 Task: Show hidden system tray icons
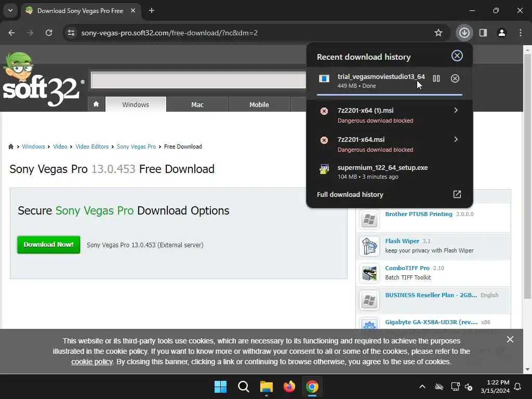(422, 387)
